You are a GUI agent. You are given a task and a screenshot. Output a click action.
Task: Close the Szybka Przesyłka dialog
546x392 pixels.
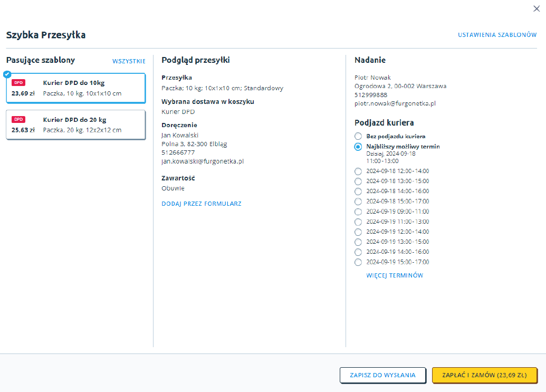tap(537, 8)
